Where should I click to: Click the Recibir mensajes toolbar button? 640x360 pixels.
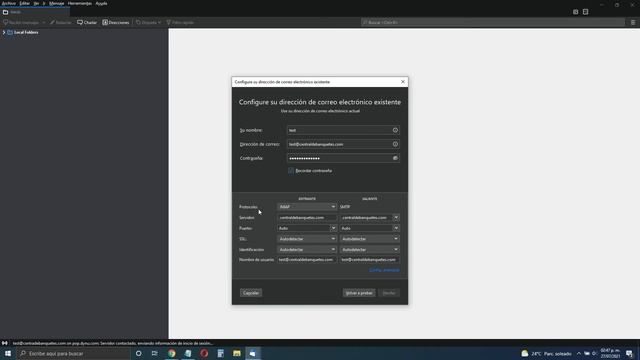coord(21,22)
